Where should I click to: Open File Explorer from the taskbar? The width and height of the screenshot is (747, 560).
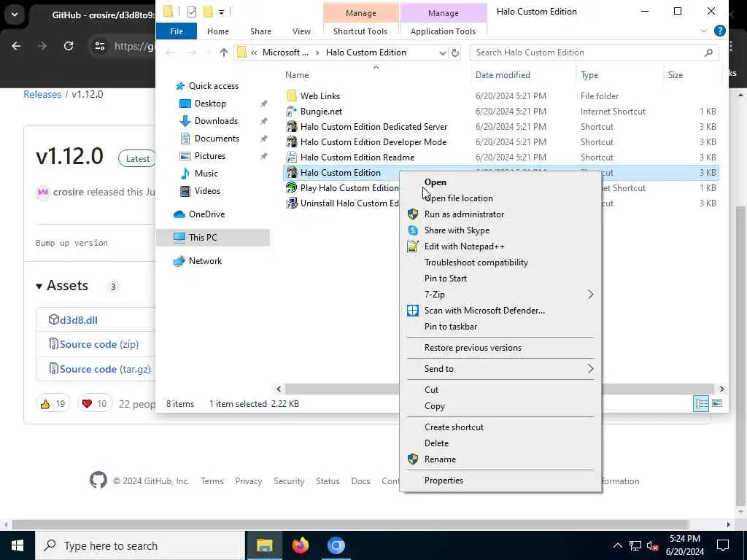tap(264, 545)
